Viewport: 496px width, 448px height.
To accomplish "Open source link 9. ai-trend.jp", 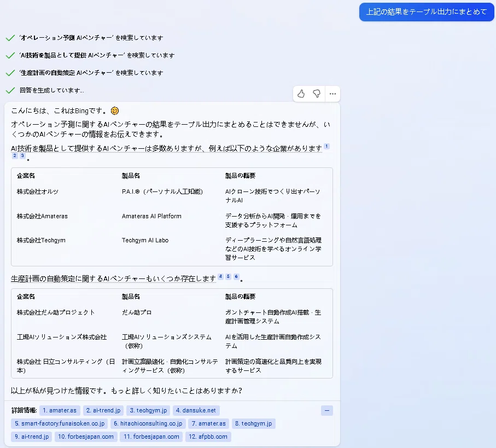I will point(32,437).
